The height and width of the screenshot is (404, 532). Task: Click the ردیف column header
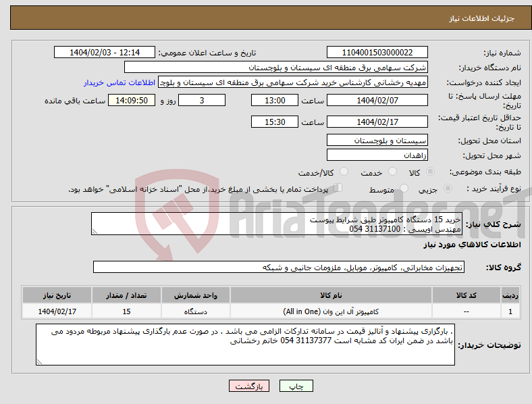tap(510, 295)
